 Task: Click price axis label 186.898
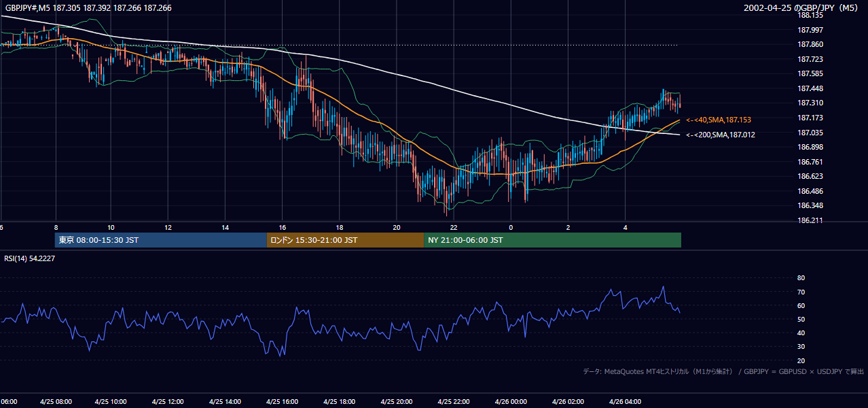pos(810,147)
